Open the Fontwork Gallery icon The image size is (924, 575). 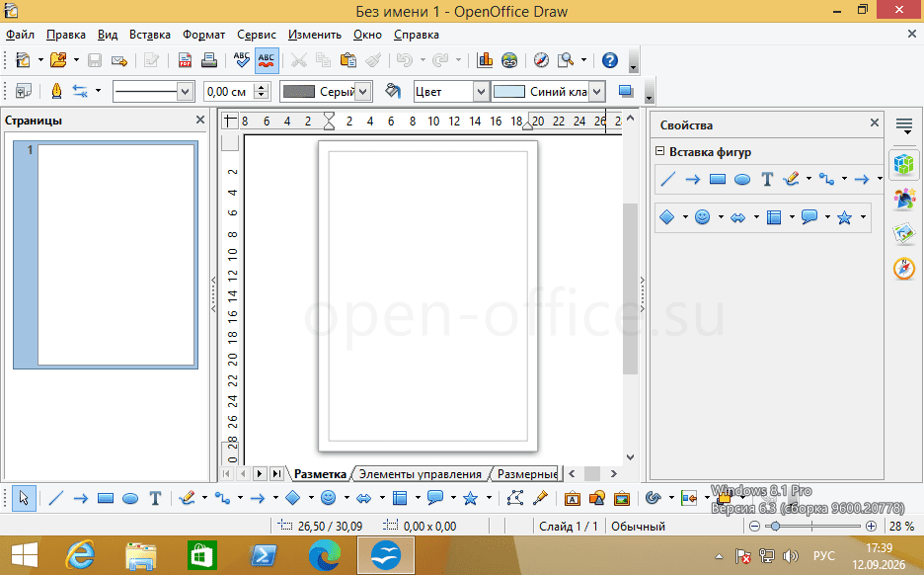(x=572, y=498)
